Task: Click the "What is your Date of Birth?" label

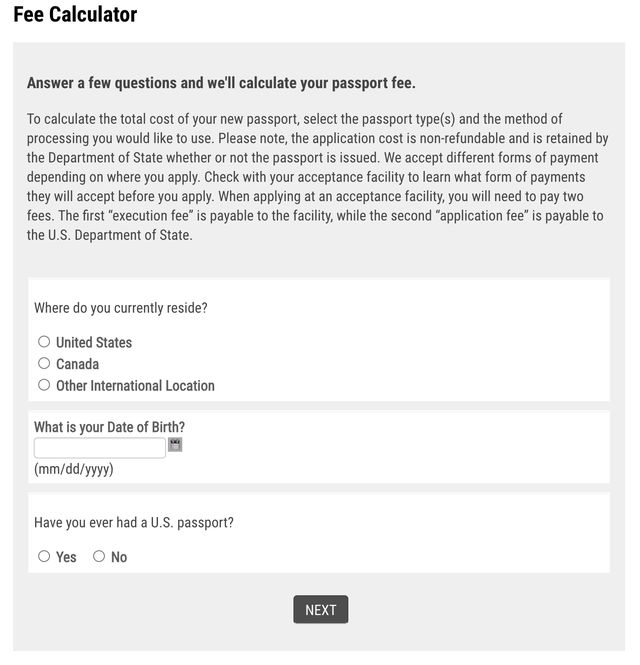Action: tap(109, 427)
